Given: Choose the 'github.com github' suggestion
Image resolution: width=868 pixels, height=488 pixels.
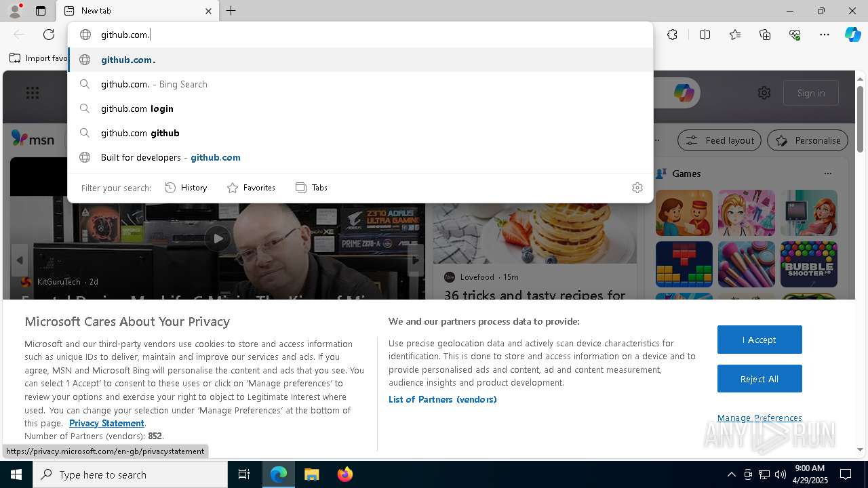Looking at the screenshot, I should (x=360, y=133).
